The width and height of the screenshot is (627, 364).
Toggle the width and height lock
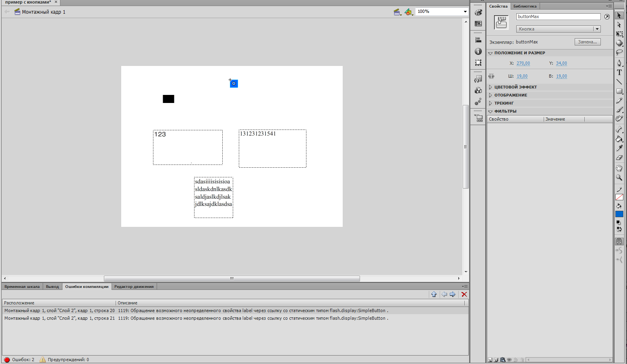tap(491, 76)
